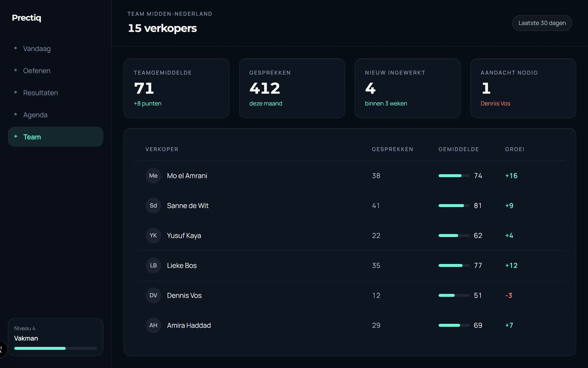Screen dimensions: 588x368
Task: Click Sanne de Wit's Sd avatar
Action: [153, 205]
